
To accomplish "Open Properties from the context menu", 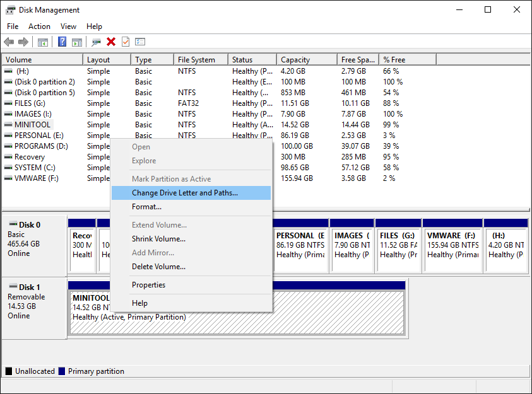I will [148, 285].
